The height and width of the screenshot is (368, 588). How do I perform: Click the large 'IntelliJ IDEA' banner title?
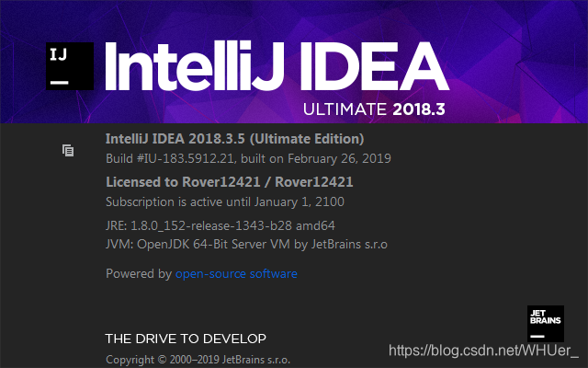coord(277,66)
